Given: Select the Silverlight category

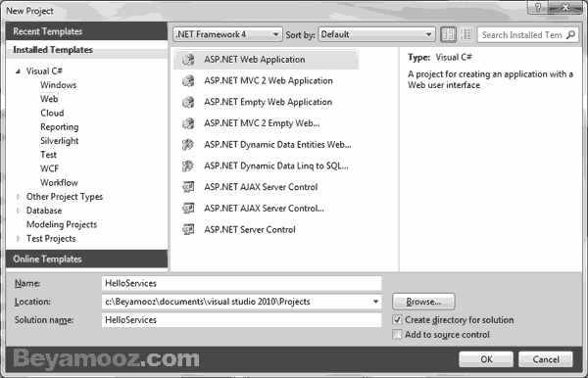Looking at the screenshot, I should tap(59, 141).
